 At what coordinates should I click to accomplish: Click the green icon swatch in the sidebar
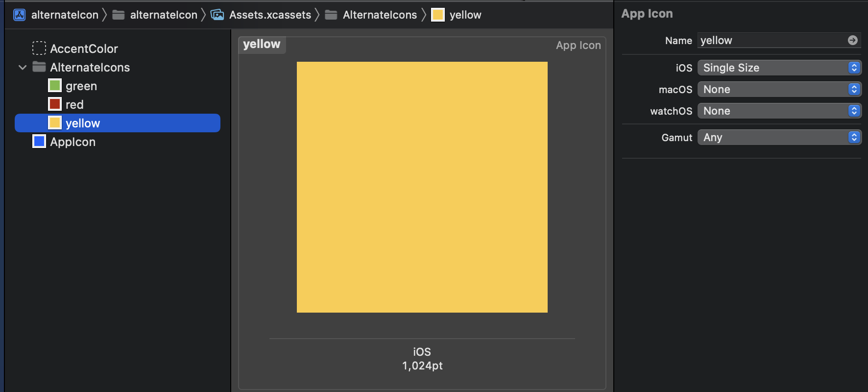coord(54,85)
